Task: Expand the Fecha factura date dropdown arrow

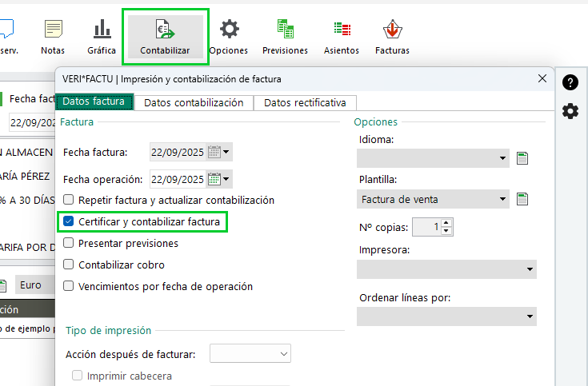Action: point(226,152)
